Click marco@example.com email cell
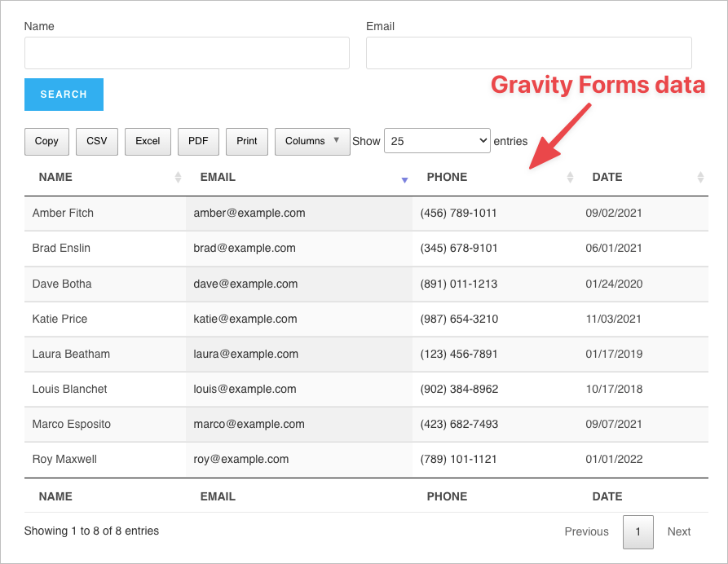Screen dimensions: 728x564 coord(299,425)
